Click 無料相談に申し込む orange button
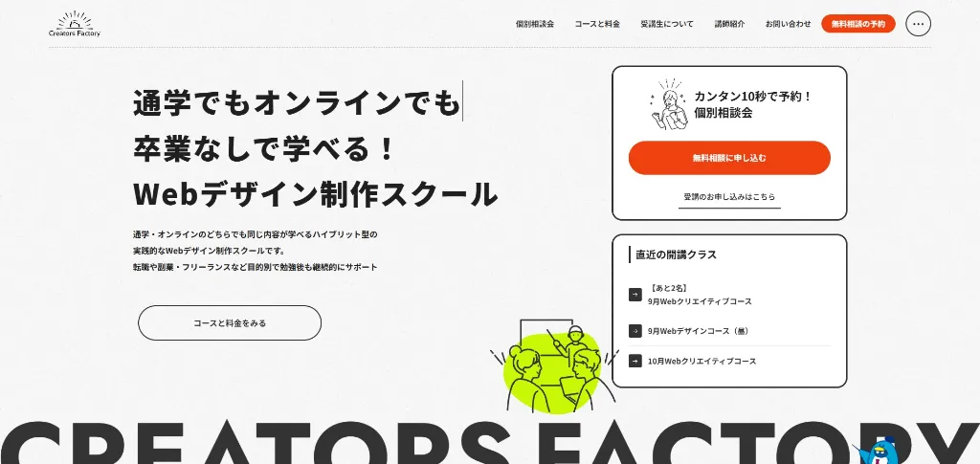The image size is (980, 464). click(x=729, y=158)
